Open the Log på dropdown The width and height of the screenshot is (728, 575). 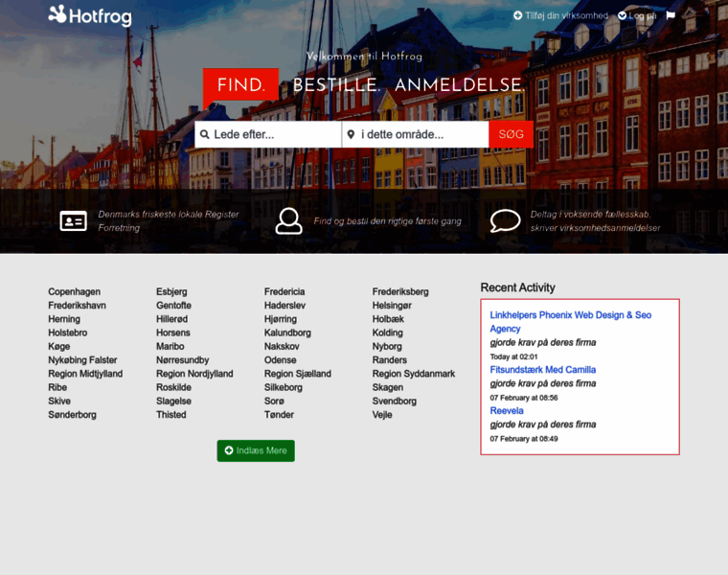point(637,15)
